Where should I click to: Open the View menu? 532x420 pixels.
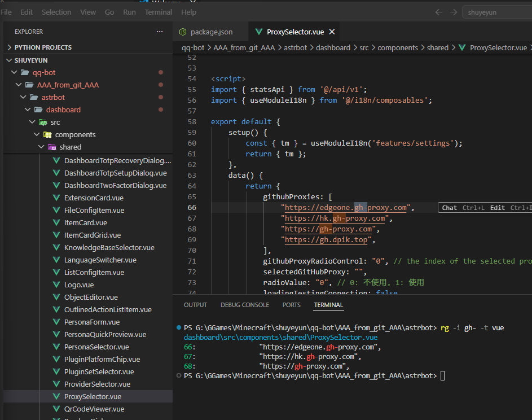tap(88, 12)
